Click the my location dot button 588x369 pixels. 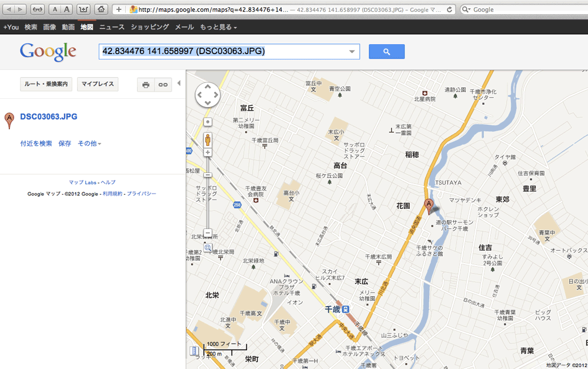[208, 122]
